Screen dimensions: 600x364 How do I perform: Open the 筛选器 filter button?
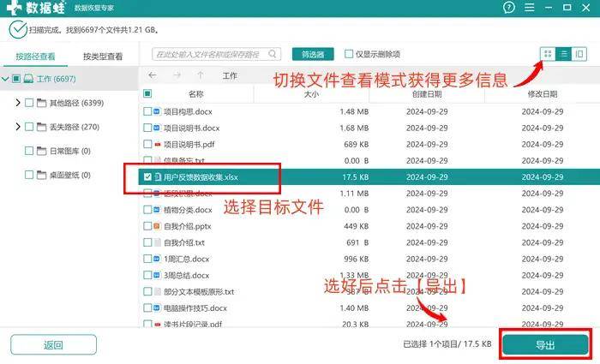(313, 54)
